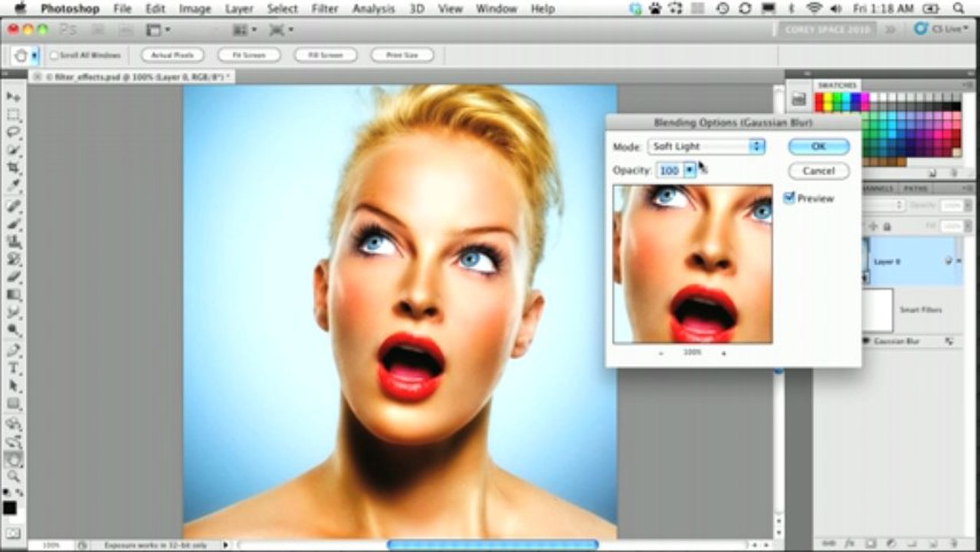Image resolution: width=980 pixels, height=552 pixels.
Task: Select the Move tool
Action: coord(13,97)
